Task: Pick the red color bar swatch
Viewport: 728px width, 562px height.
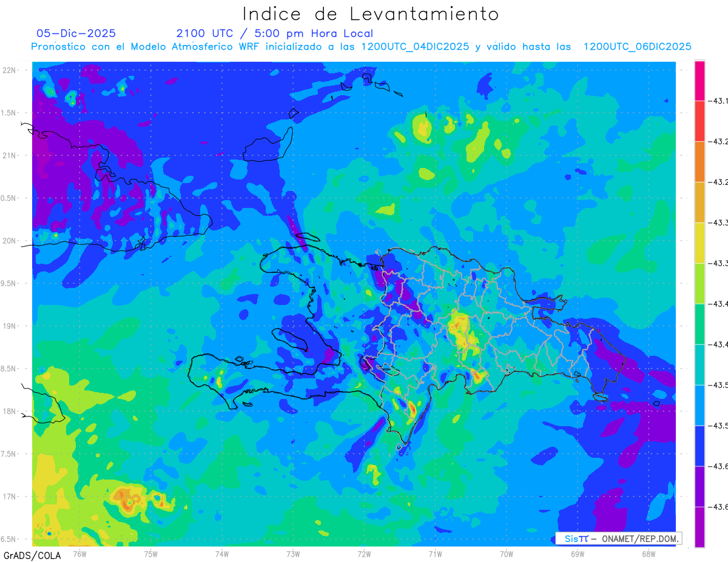Action: click(x=699, y=121)
